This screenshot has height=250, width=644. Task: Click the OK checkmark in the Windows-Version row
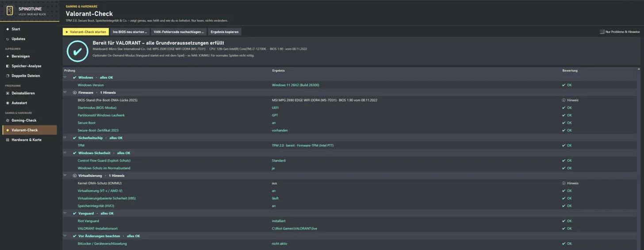(564, 85)
